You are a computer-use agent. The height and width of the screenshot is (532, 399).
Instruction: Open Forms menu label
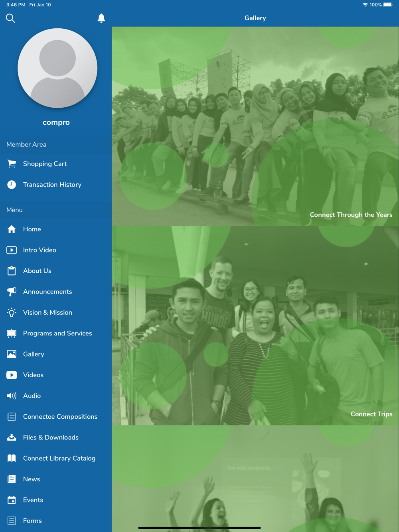click(32, 521)
